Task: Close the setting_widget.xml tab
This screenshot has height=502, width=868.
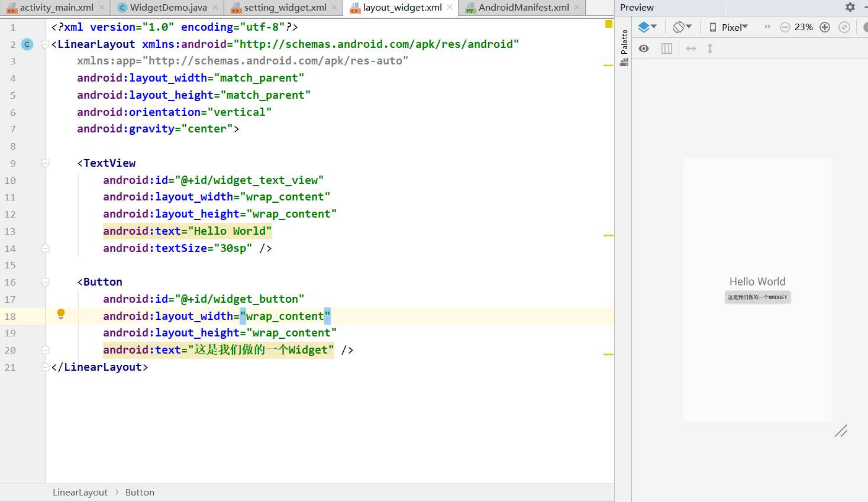Action: pyautogui.click(x=335, y=8)
